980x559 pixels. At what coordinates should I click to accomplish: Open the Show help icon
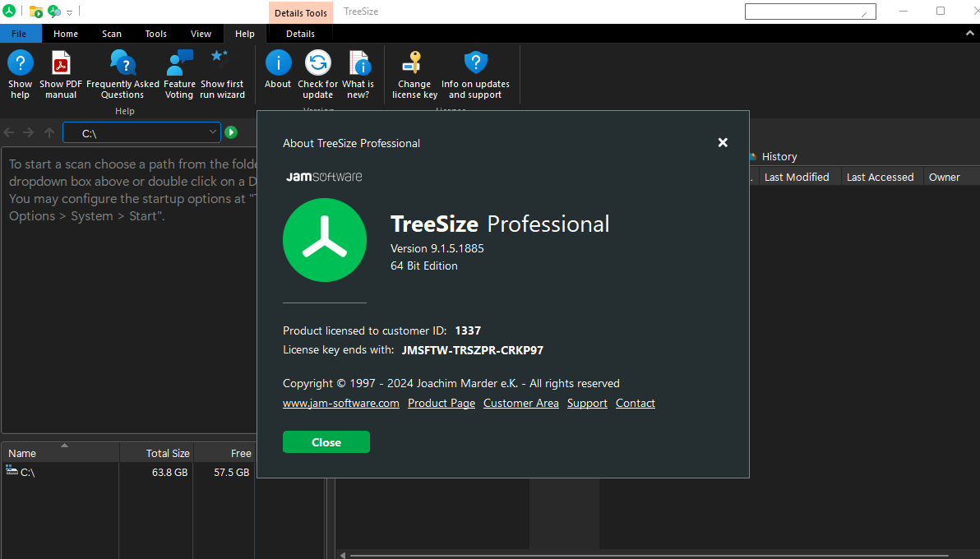pyautogui.click(x=20, y=75)
